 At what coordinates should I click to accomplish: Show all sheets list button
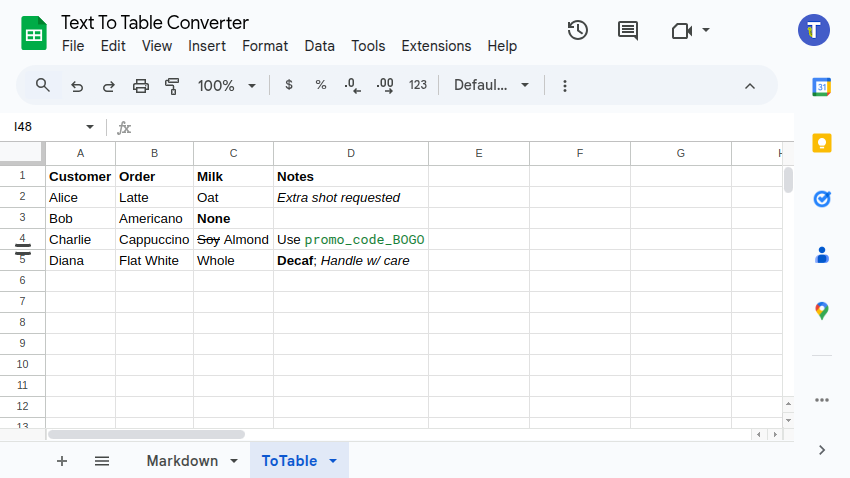click(x=102, y=461)
